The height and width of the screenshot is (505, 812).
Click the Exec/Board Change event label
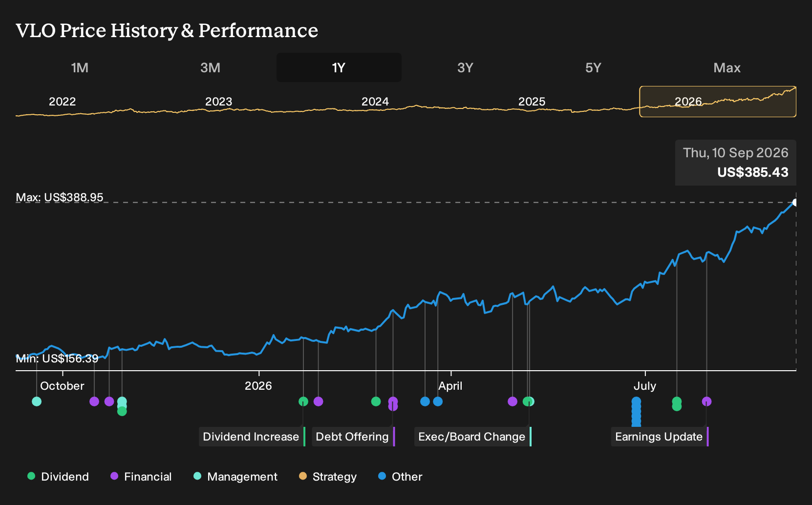coord(472,437)
